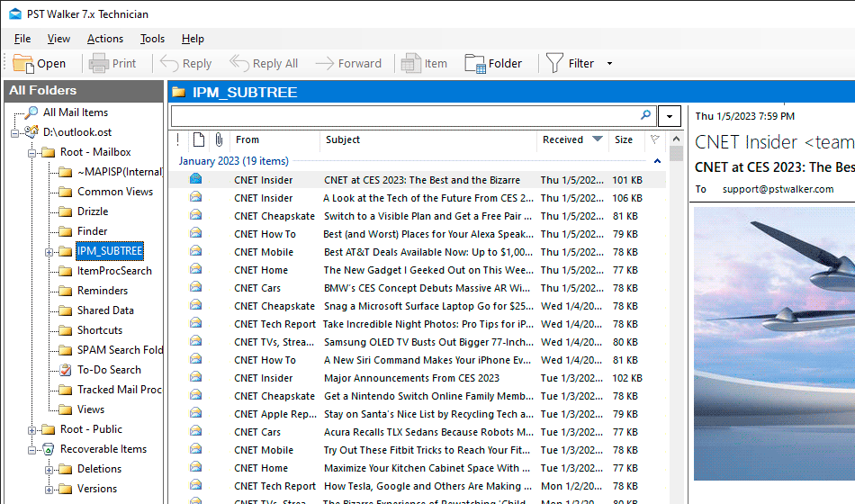Open the Best AT&T Deals Available Now message
The image size is (855, 504).
[417, 252]
